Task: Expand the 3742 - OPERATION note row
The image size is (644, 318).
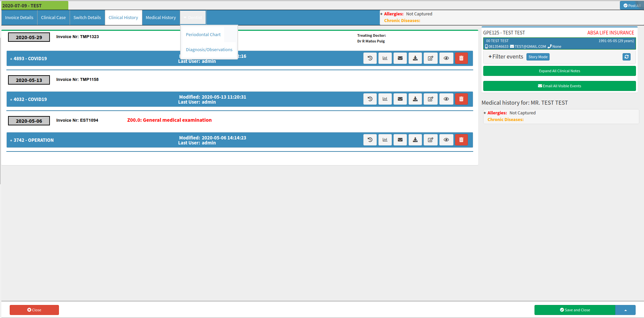Action: coord(32,140)
